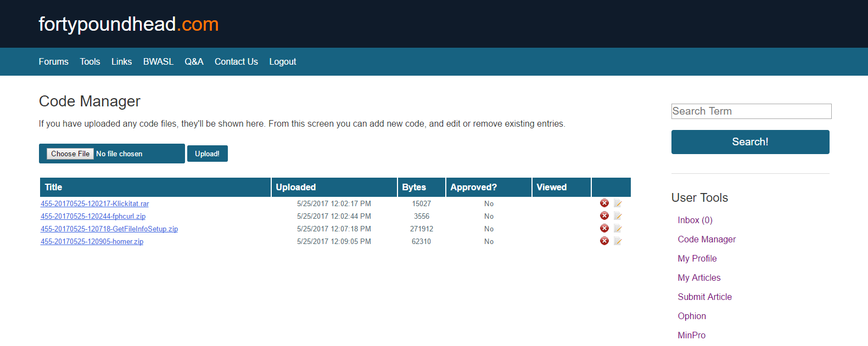The width and height of the screenshot is (868, 346).
Task: Edit the fphcurl.zip file entry
Action: click(618, 216)
